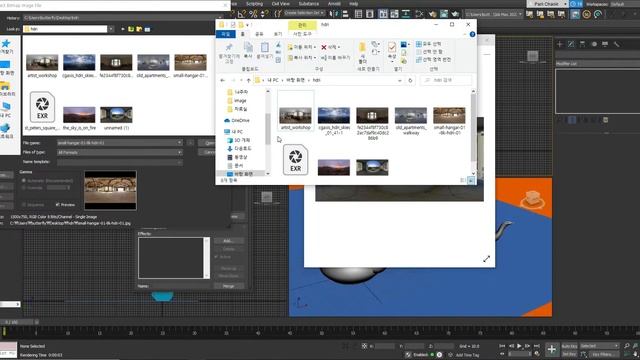This screenshot has height=360, width=640.
Task: Click Add button in Effects panel
Action: click(229, 241)
